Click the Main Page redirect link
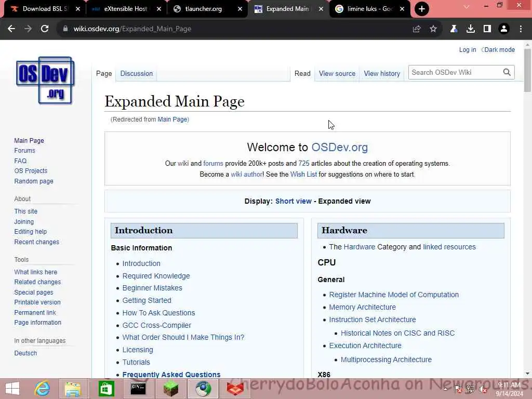 coord(172,119)
